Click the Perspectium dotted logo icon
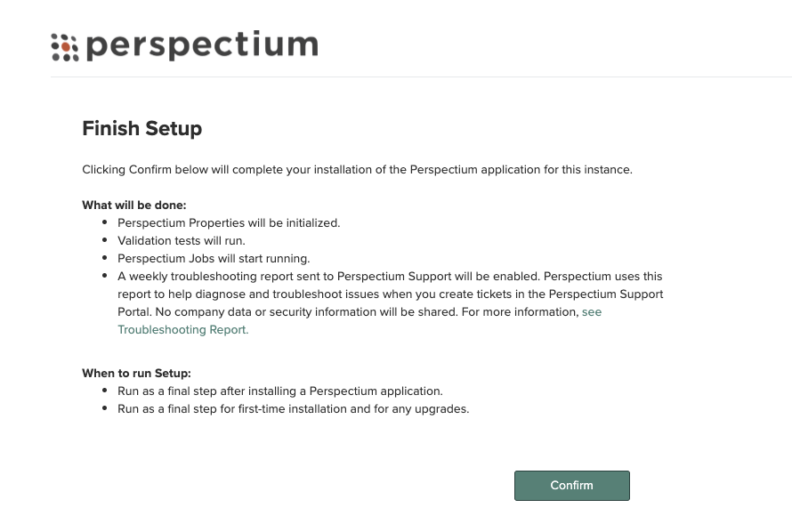The width and height of the screenshot is (792, 532). pyautogui.click(x=65, y=47)
